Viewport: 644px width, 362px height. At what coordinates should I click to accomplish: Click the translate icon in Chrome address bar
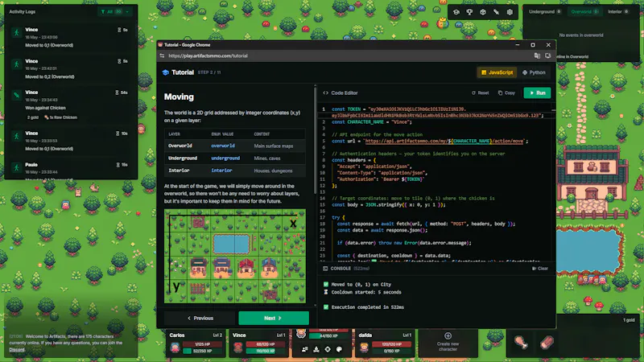point(537,56)
